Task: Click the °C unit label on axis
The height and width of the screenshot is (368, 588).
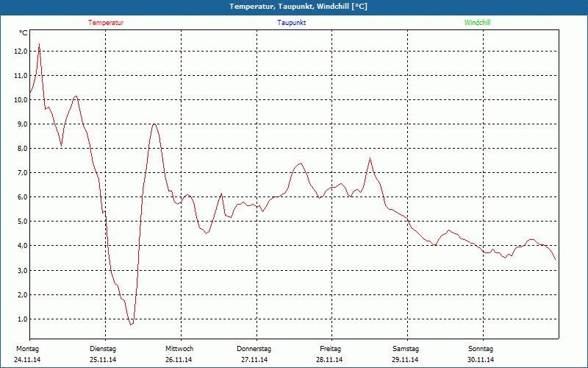Action: 24,33
